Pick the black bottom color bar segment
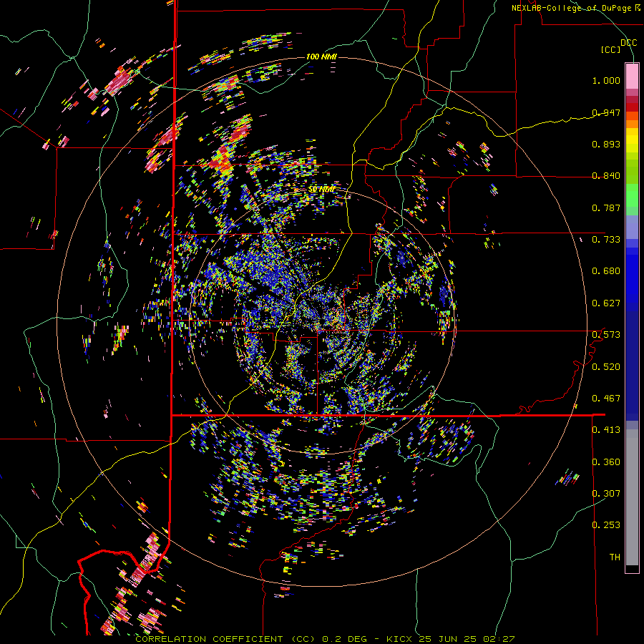Image resolution: width=644 pixels, height=644 pixels. pos(632,568)
